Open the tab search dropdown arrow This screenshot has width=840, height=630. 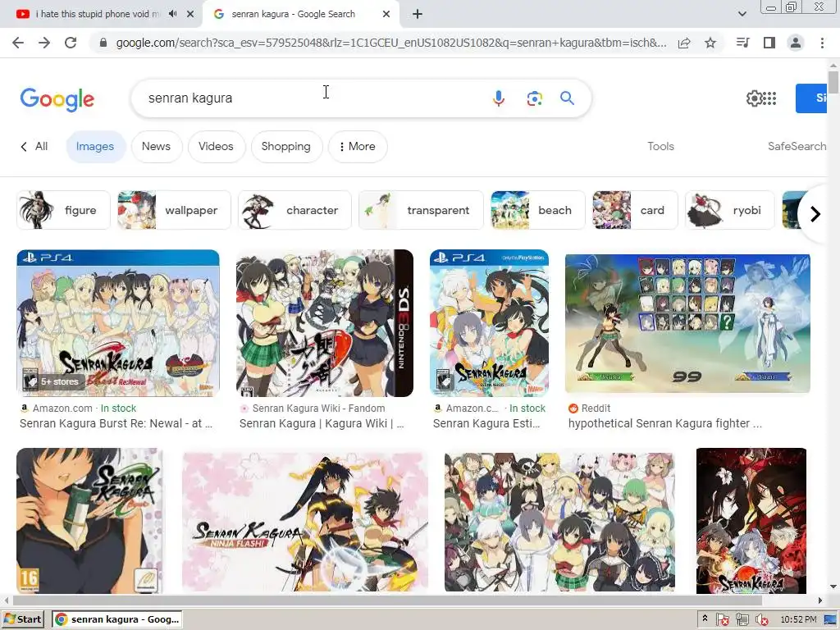tap(742, 14)
